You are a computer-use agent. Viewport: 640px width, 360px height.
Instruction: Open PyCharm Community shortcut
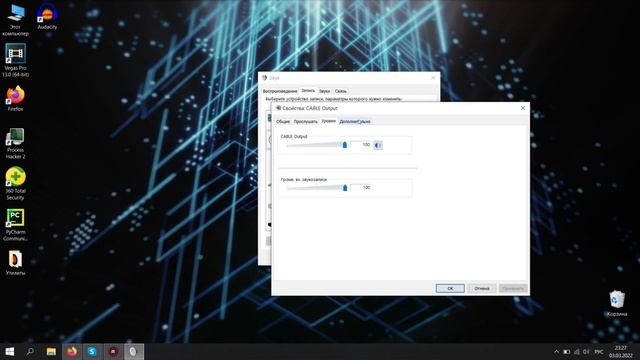click(x=16, y=225)
